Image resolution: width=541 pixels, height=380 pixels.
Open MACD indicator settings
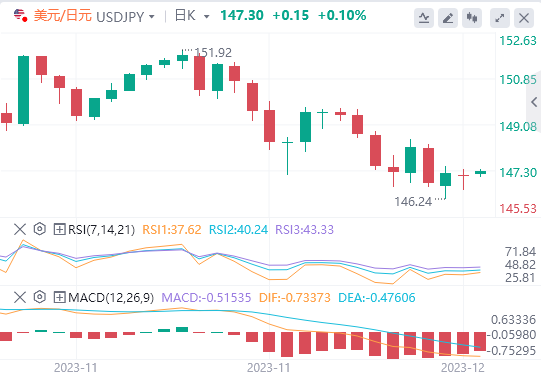40,297
